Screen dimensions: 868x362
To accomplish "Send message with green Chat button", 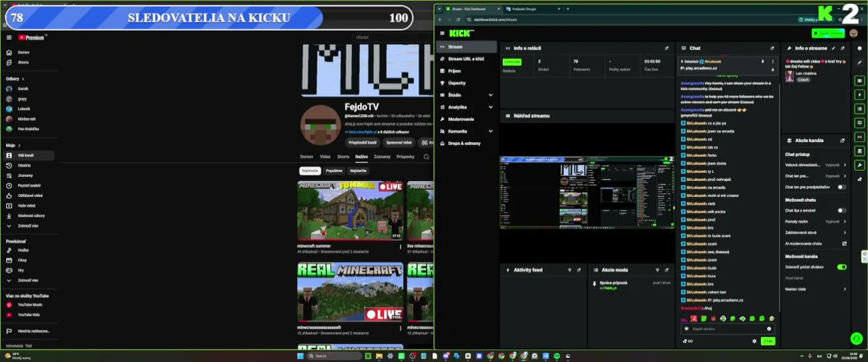I will pyautogui.click(x=768, y=341).
